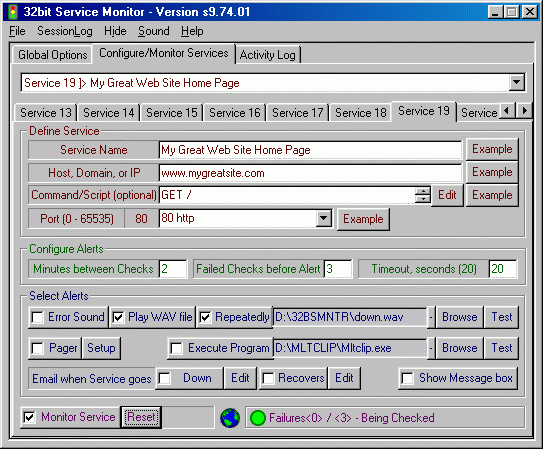This screenshot has height=449, width=543.
Task: Click the small dash button beside down.wav path
Action: tap(431, 317)
